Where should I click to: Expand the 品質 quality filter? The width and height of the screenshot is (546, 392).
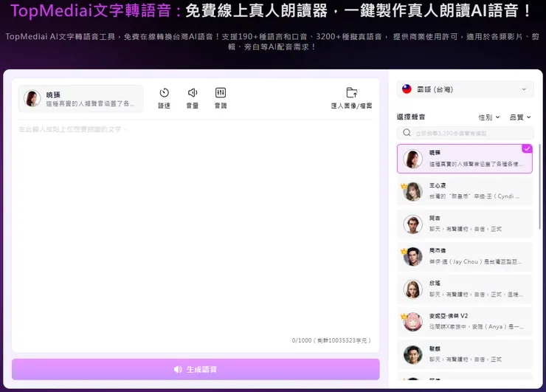[x=520, y=117]
